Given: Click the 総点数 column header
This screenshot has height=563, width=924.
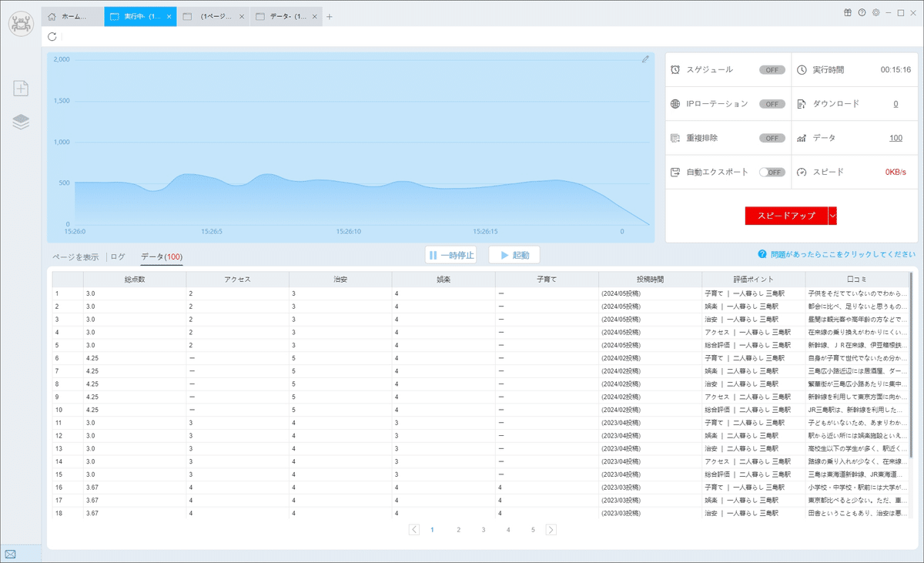Looking at the screenshot, I should [x=135, y=279].
